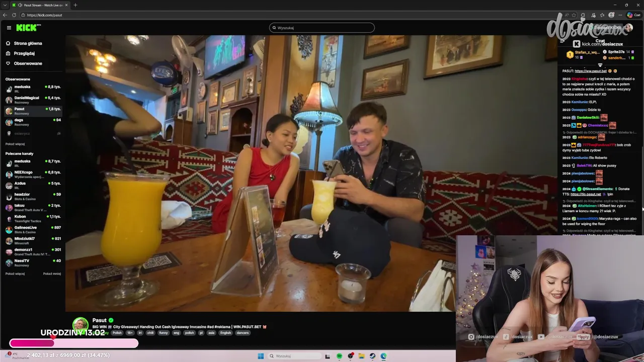Click the user avatar in Kick header
This screenshot has width=644, height=362.
tap(628, 28)
